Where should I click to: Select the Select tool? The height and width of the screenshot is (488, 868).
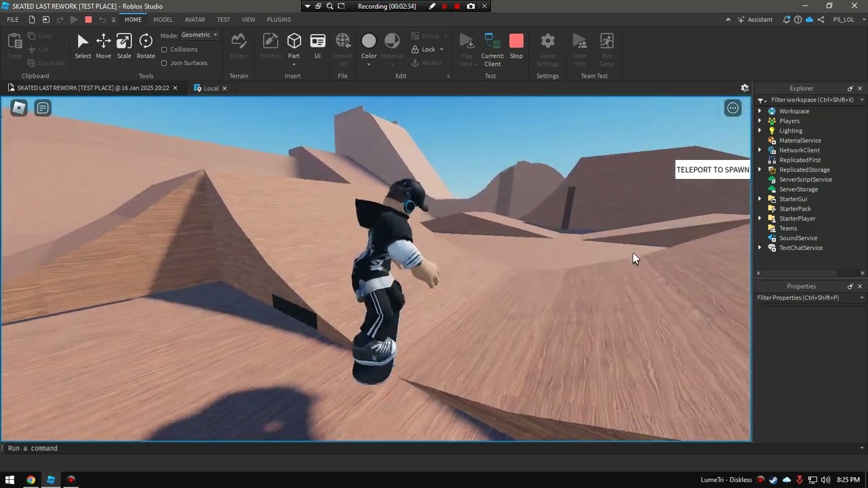(83, 47)
